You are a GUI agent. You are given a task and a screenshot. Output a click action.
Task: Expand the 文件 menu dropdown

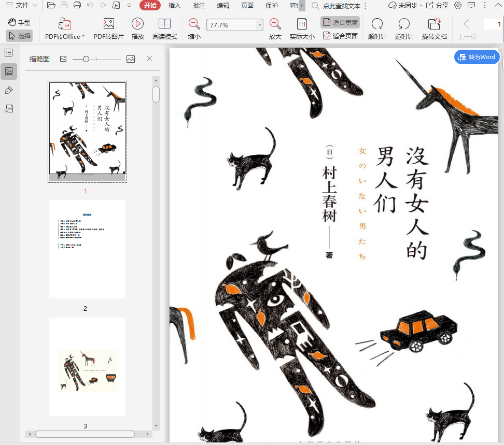tap(22, 5)
